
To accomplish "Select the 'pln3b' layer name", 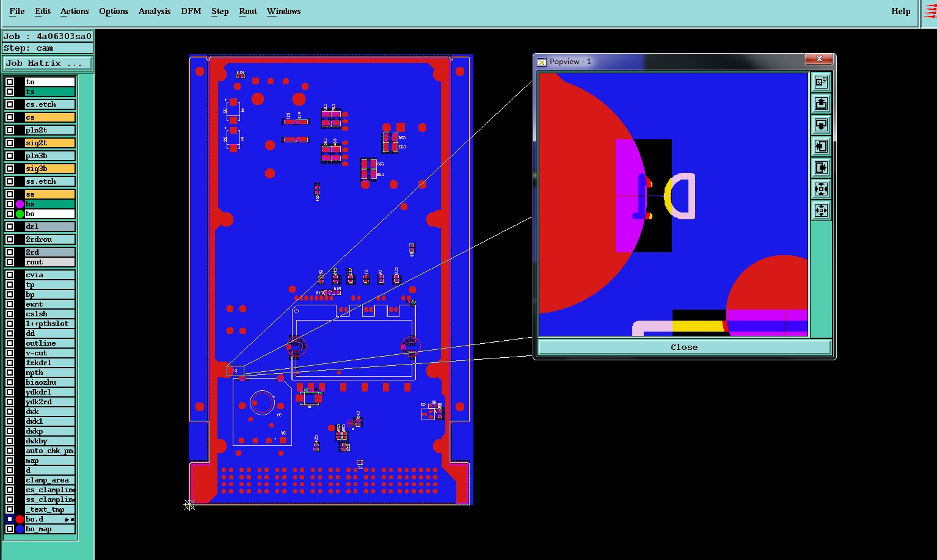I will pos(49,156).
